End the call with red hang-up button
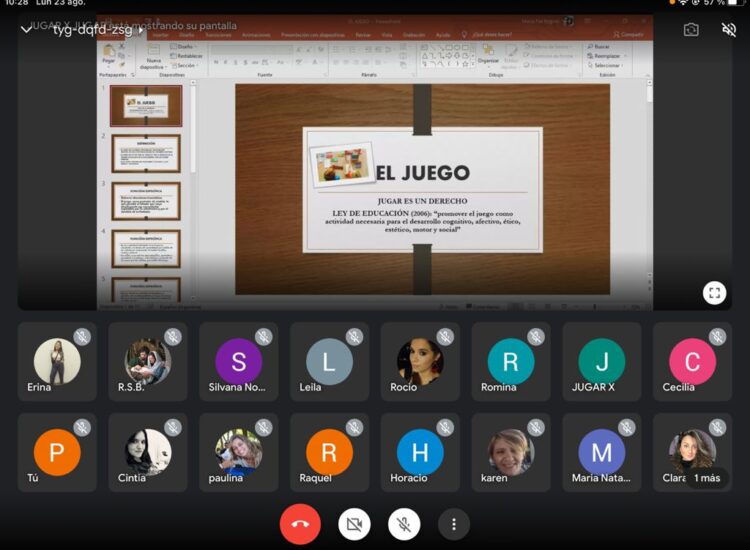750x550 pixels. coord(300,524)
